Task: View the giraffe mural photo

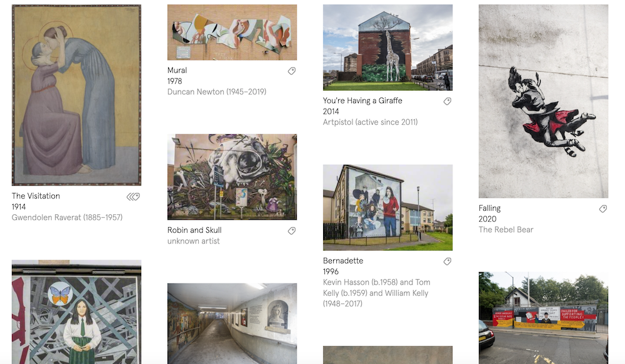Action: [x=388, y=47]
